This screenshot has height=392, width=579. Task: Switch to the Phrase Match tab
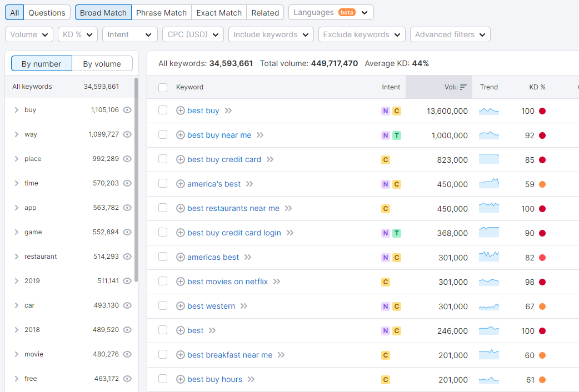click(161, 12)
